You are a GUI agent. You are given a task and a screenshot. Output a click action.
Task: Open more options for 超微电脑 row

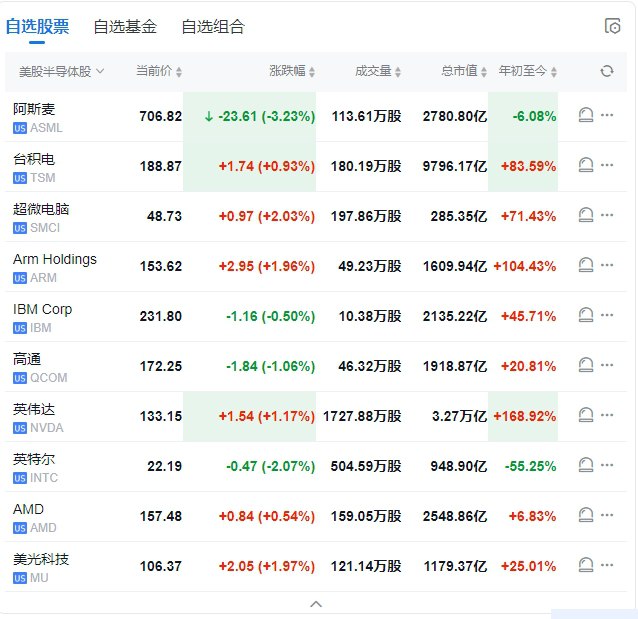(607, 215)
